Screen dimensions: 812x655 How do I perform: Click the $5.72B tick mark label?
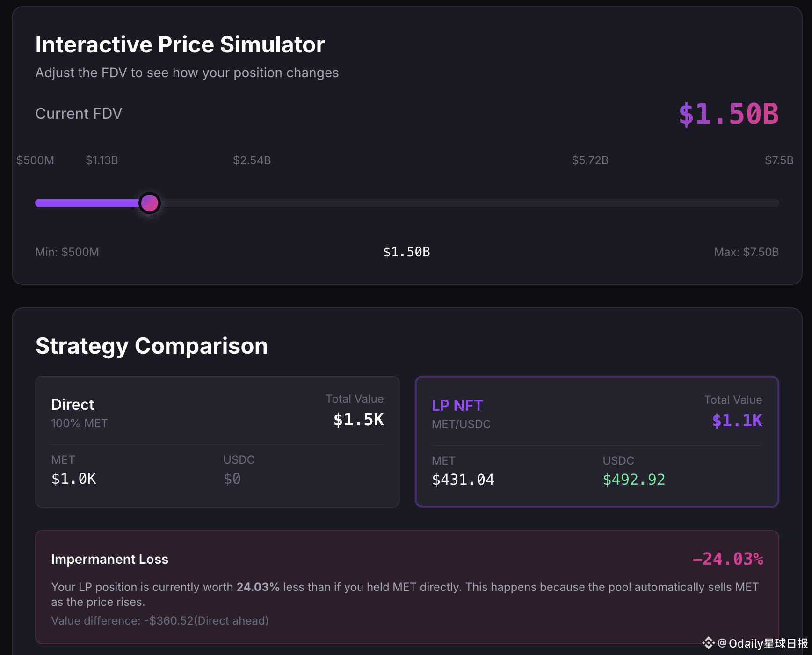(x=590, y=160)
